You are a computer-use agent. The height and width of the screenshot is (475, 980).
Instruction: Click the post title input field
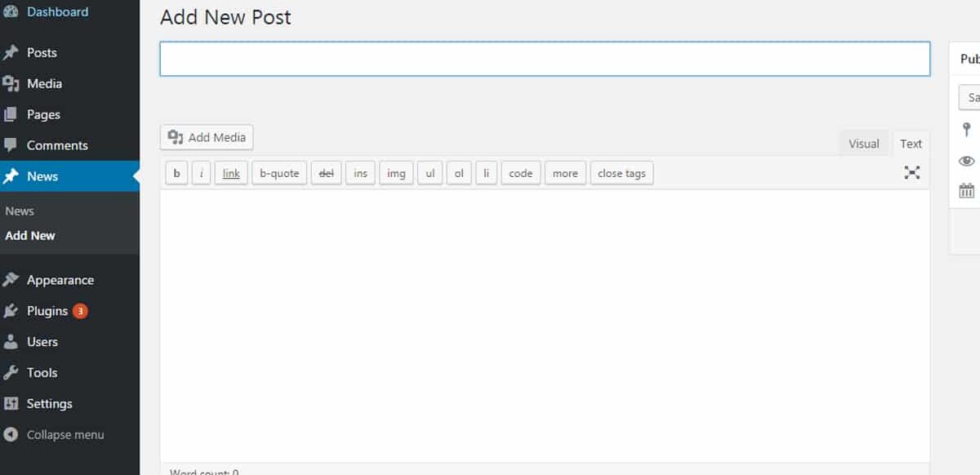pos(545,59)
